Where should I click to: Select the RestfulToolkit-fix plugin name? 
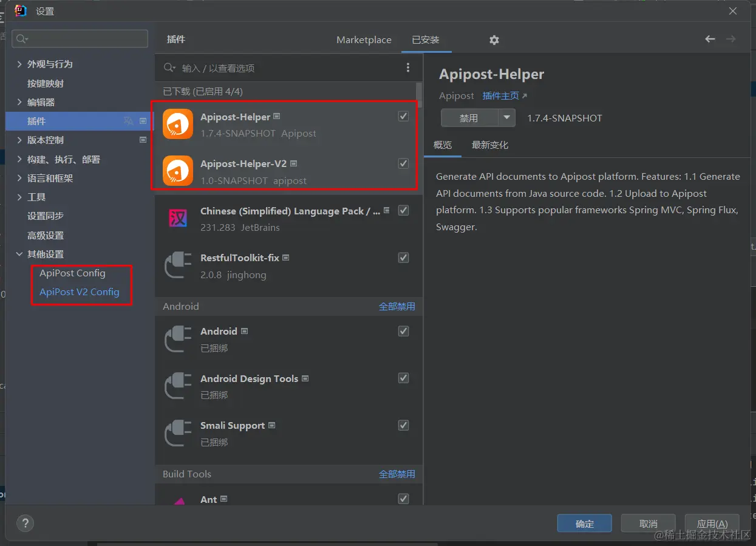click(240, 258)
